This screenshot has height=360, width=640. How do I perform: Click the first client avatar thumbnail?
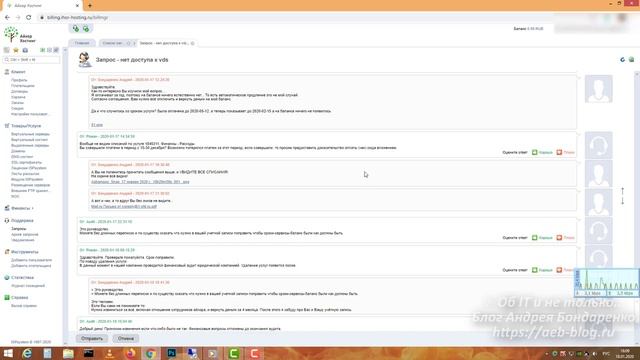pyautogui.click(x=598, y=89)
